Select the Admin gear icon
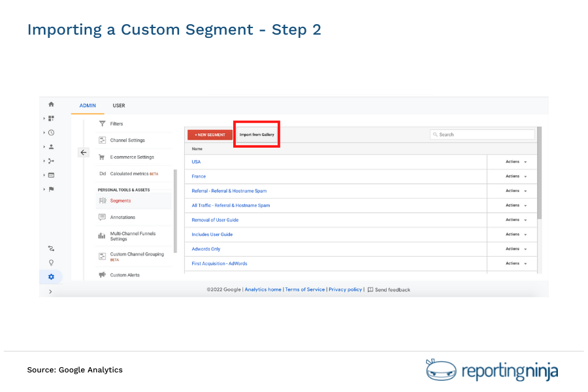The image size is (588, 392). (x=51, y=276)
